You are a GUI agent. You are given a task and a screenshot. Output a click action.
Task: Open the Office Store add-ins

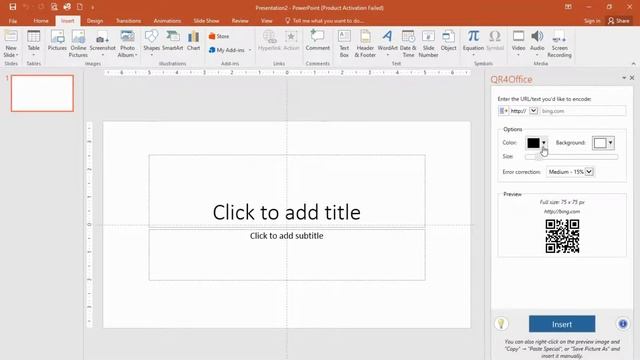click(219, 36)
